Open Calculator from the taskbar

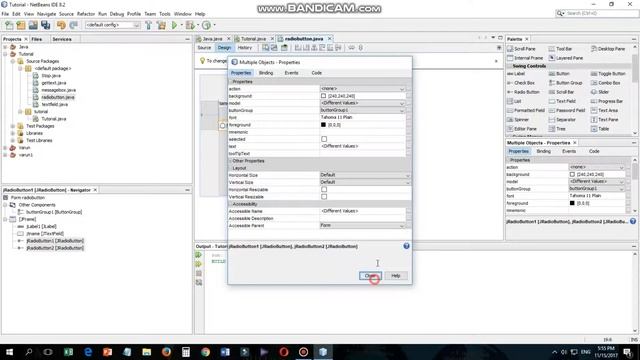point(186,352)
